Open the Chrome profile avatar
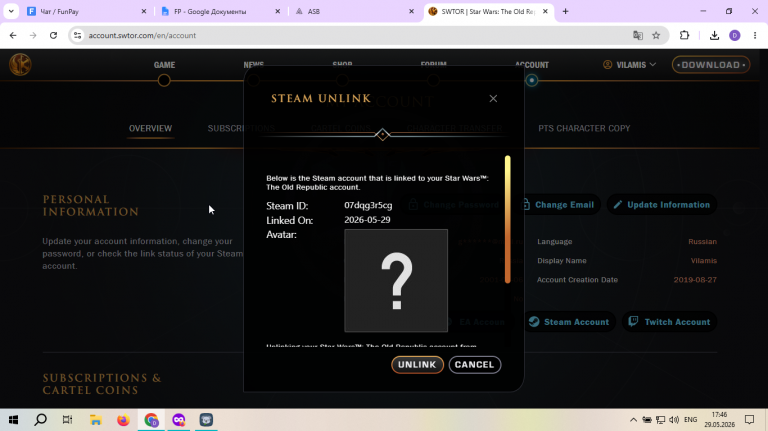 [x=735, y=35]
